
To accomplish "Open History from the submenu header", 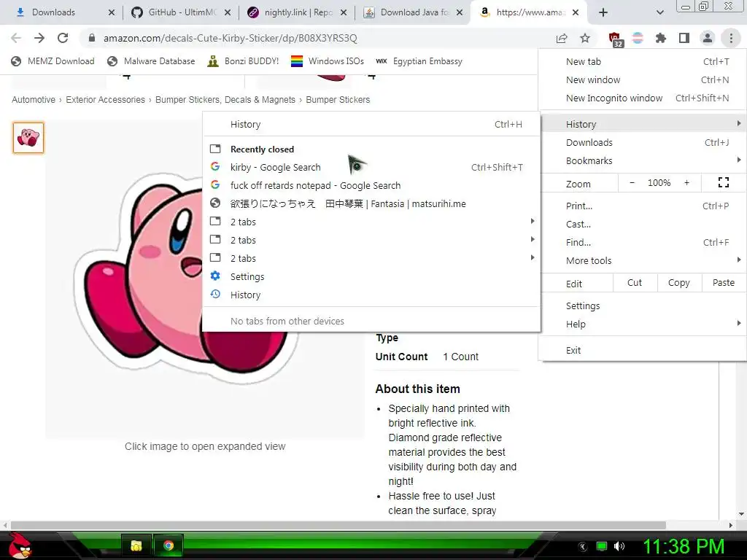I will click(x=371, y=124).
